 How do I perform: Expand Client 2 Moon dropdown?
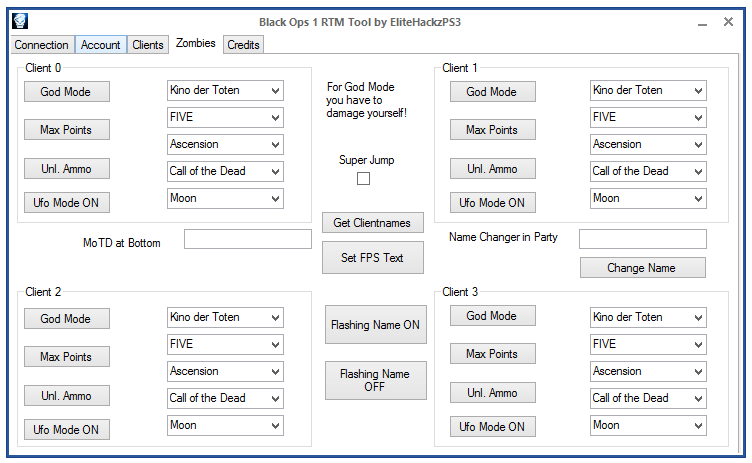[x=225, y=425]
